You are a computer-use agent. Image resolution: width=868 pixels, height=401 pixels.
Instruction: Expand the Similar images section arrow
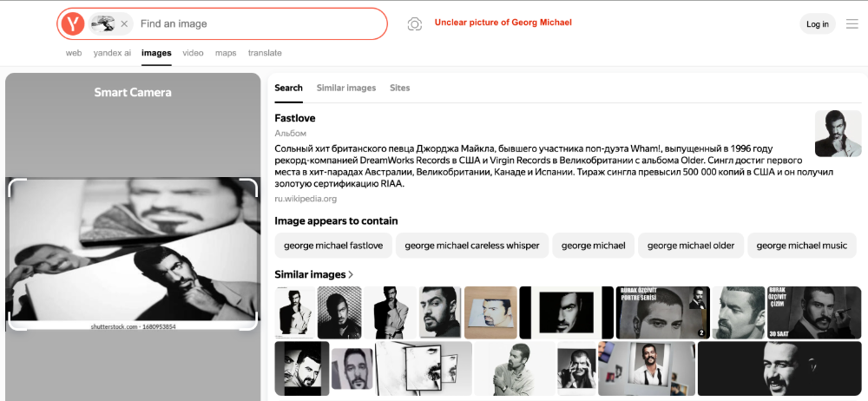[351, 275]
